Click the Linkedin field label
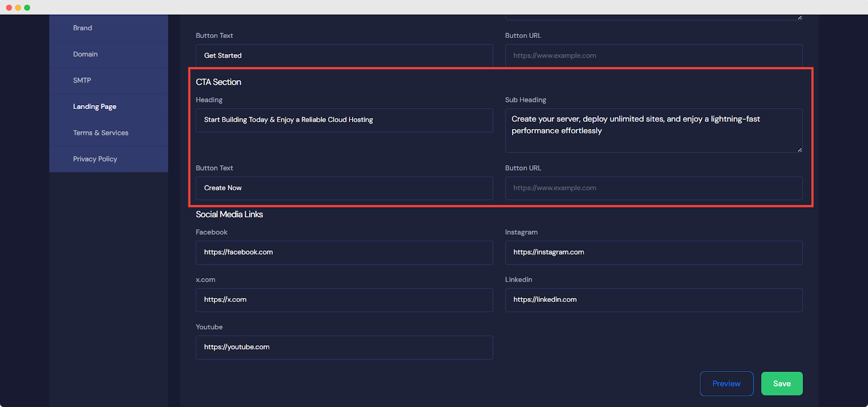The width and height of the screenshot is (868, 407). coord(519,280)
